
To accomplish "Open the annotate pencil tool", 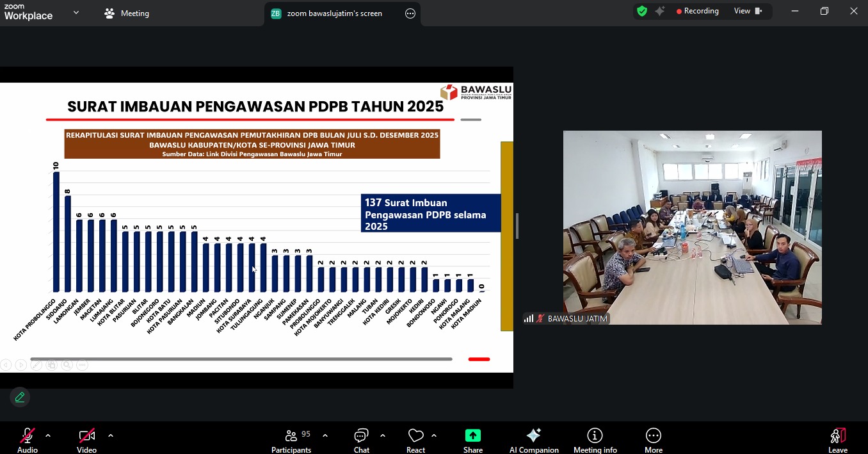I will point(20,398).
